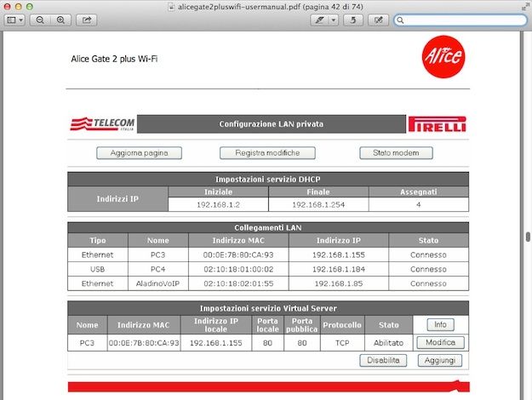Click MAC address 02:10:18:02:01:55
The width and height of the screenshot is (532, 400).
238,283
